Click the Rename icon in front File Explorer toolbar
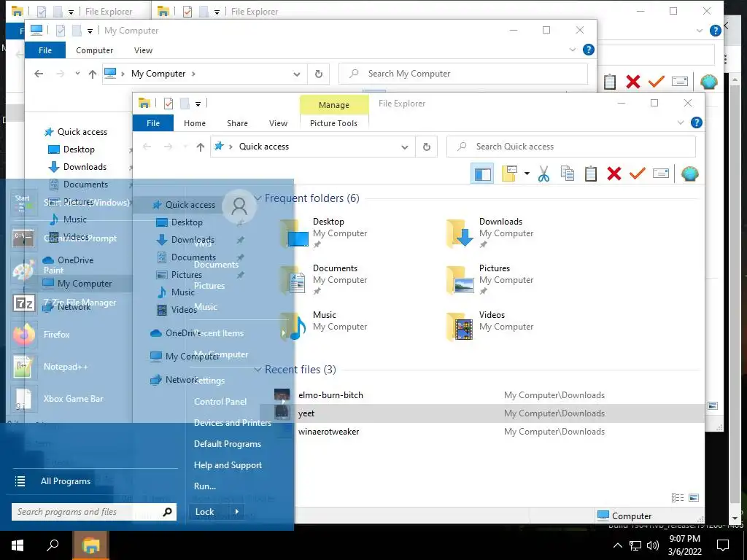Screen dimensions: 747x560 point(661,174)
